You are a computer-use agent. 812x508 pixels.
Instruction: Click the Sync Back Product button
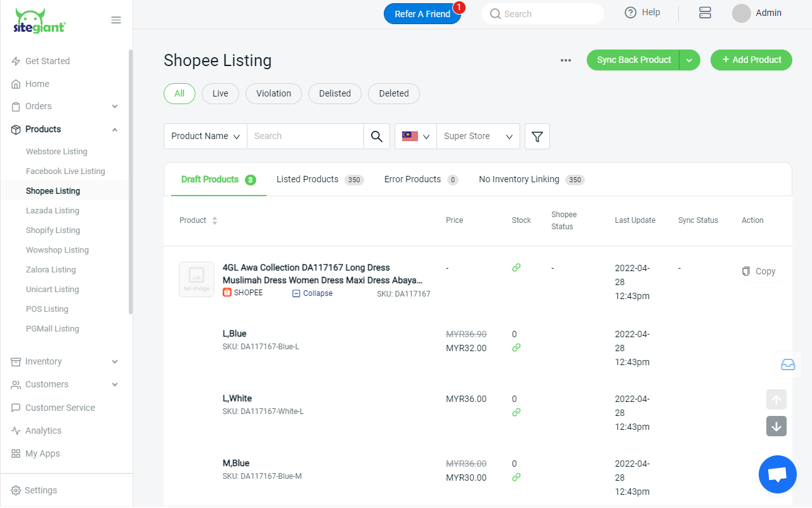click(633, 60)
